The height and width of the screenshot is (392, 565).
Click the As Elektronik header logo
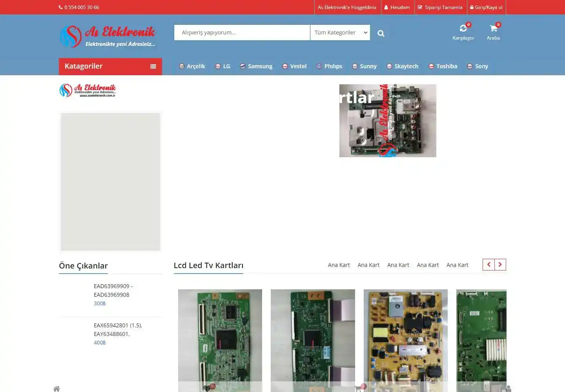[x=107, y=36]
